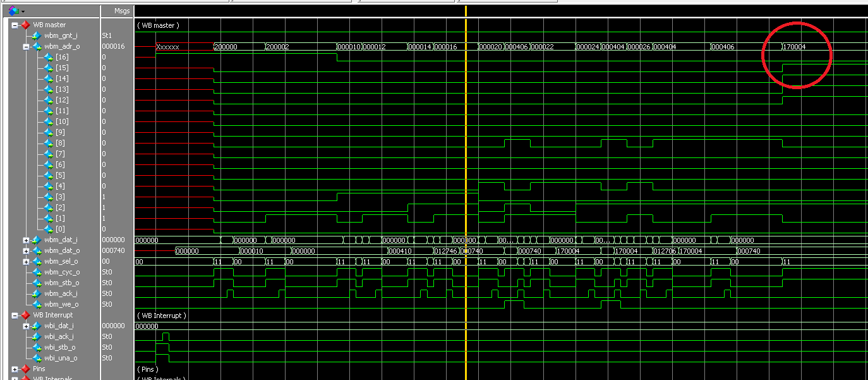Expand the wbm_sel_o bus
868x380 pixels.
point(26,261)
